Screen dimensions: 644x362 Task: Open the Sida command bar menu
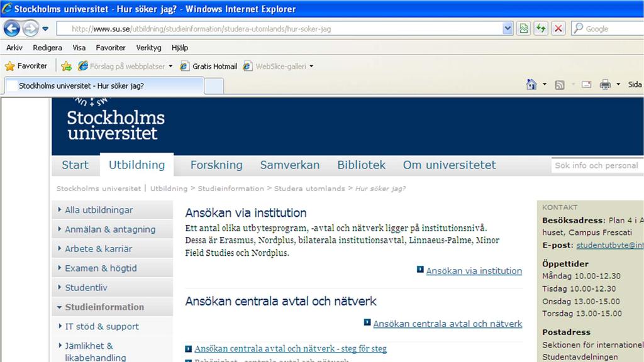click(635, 85)
